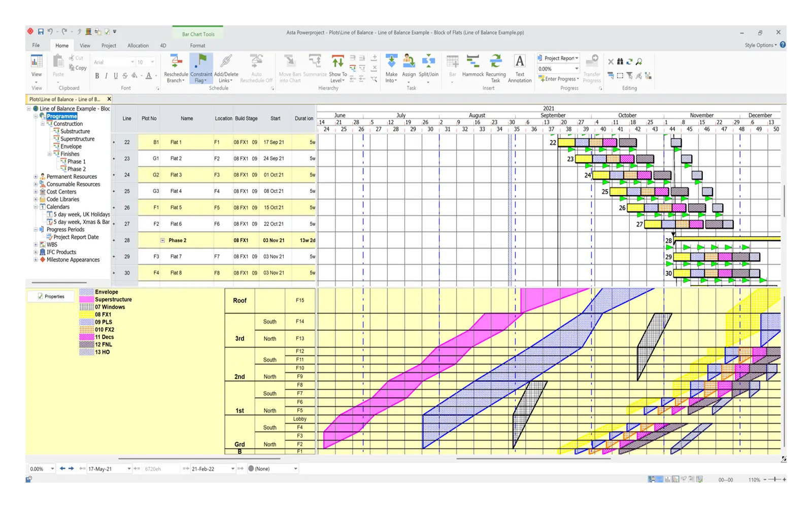The height and width of the screenshot is (508, 812).
Task: Click the Constraint Flag tool
Action: (201, 68)
